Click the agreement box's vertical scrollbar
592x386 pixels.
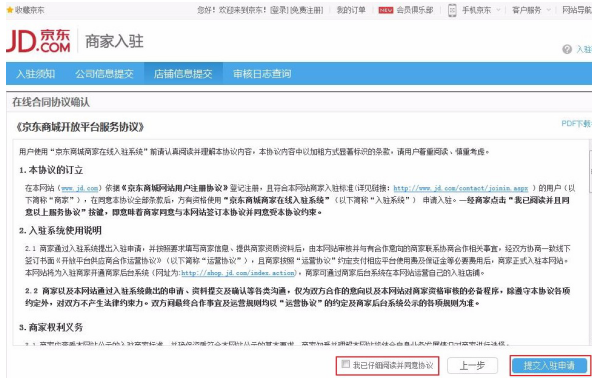(x=590, y=242)
